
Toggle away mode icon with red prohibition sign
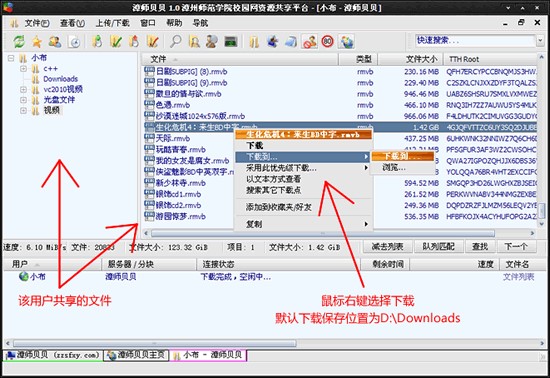(310, 41)
